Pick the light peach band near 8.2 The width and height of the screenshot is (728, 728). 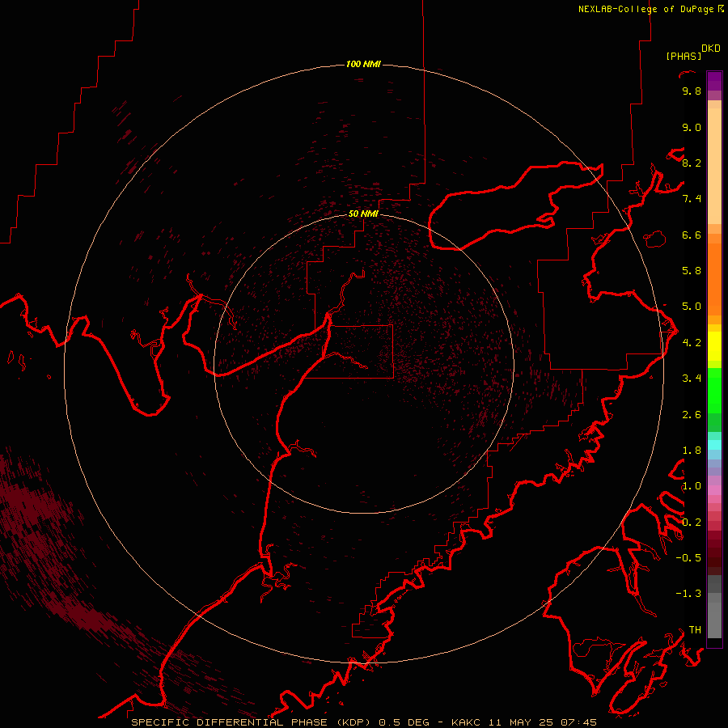[714, 167]
